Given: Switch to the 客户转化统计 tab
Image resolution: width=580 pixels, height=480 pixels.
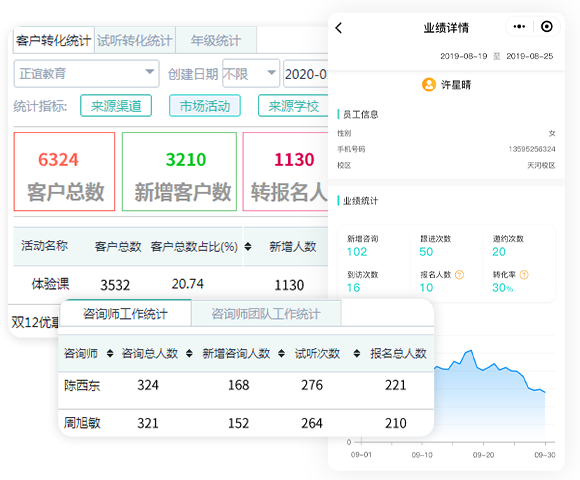Looking at the screenshot, I should click(54, 40).
